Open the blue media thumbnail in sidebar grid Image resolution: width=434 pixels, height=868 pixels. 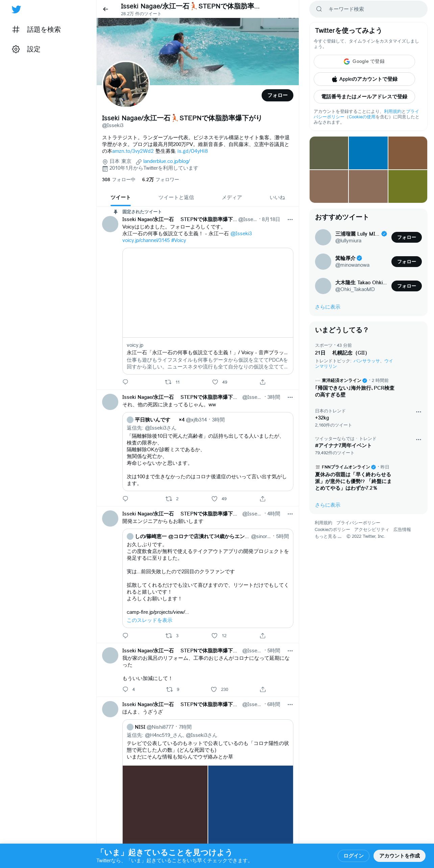pyautogui.click(x=368, y=153)
